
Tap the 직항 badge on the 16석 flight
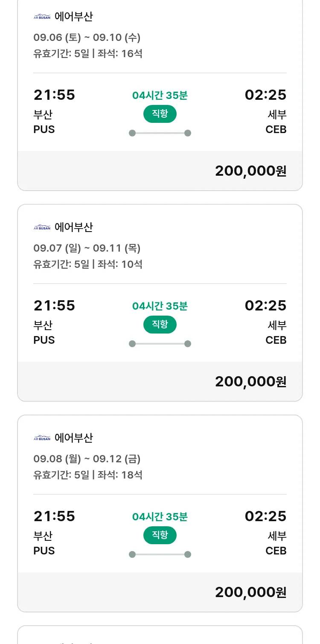tap(160, 114)
